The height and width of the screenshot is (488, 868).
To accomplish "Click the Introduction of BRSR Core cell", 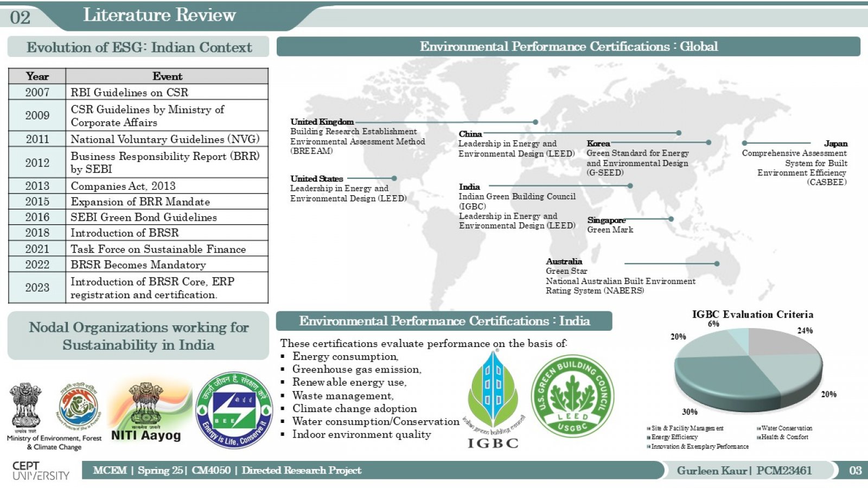I will (167, 288).
